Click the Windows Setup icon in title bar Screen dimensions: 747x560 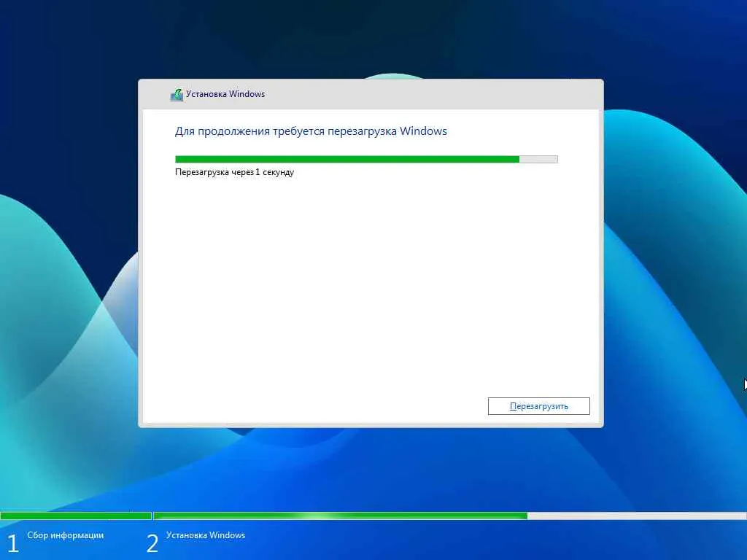coord(177,94)
